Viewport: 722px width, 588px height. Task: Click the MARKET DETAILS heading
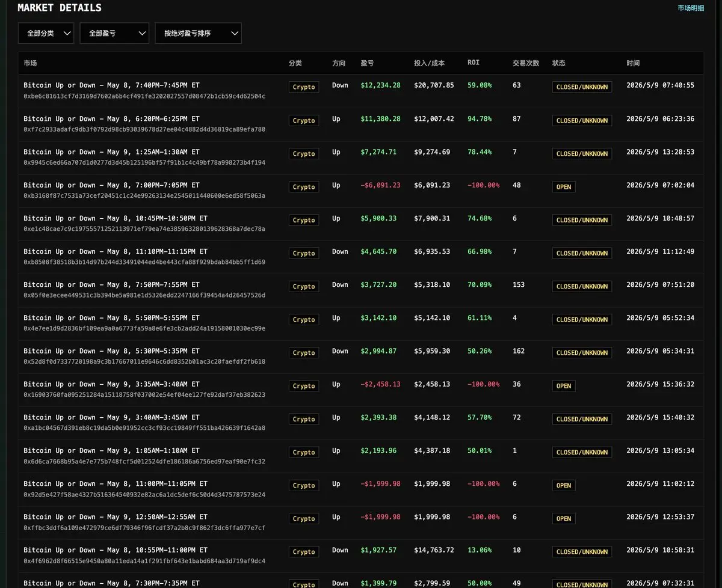pos(60,8)
